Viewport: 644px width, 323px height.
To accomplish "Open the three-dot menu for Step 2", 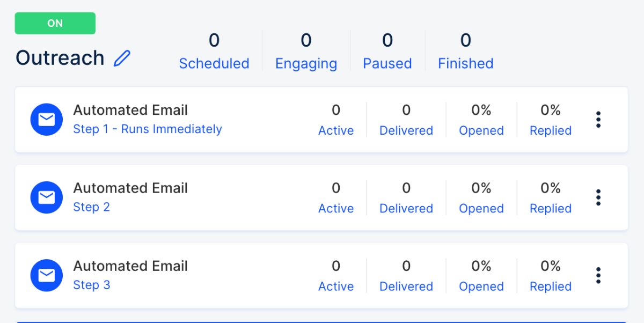I will point(598,197).
